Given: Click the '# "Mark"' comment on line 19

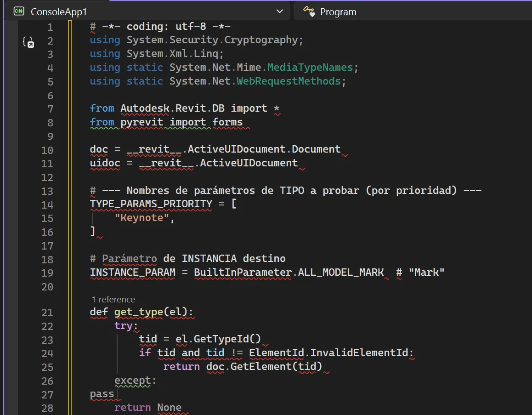Looking at the screenshot, I should (420, 273).
